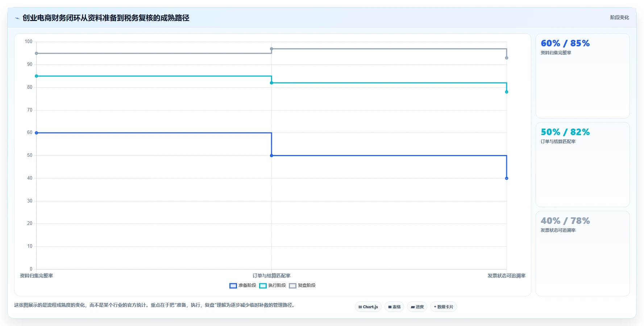Click the 准备阶段 data point at 40
The image size is (644, 326).
[x=507, y=178]
